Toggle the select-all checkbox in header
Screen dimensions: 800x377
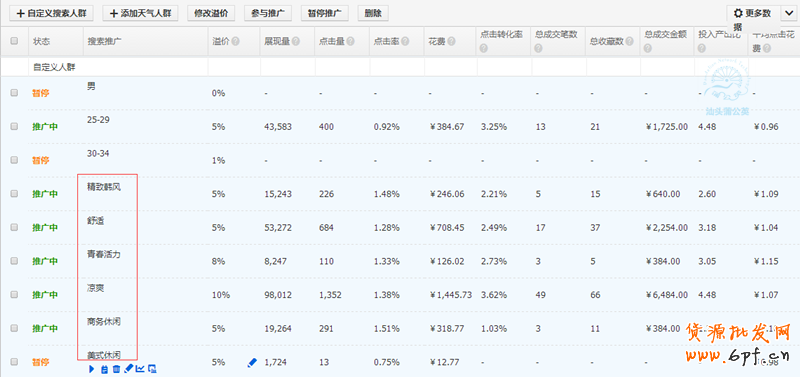[14, 41]
